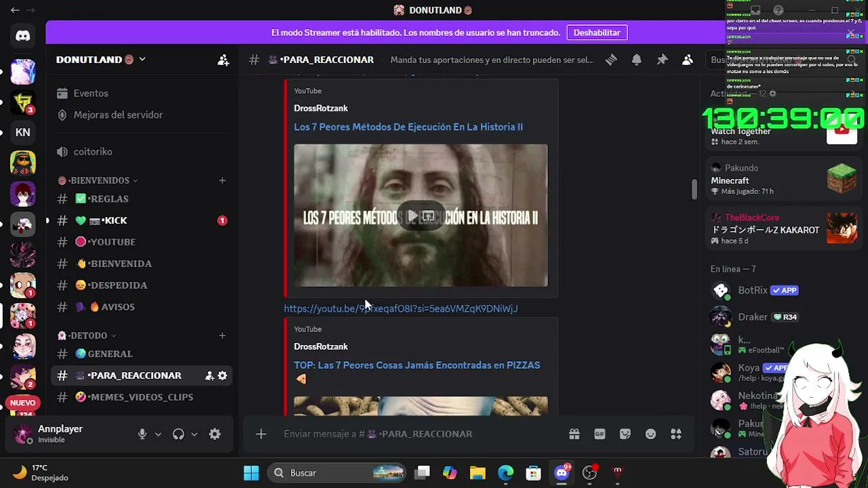Click the chat scrollbar thumb

[x=694, y=190]
